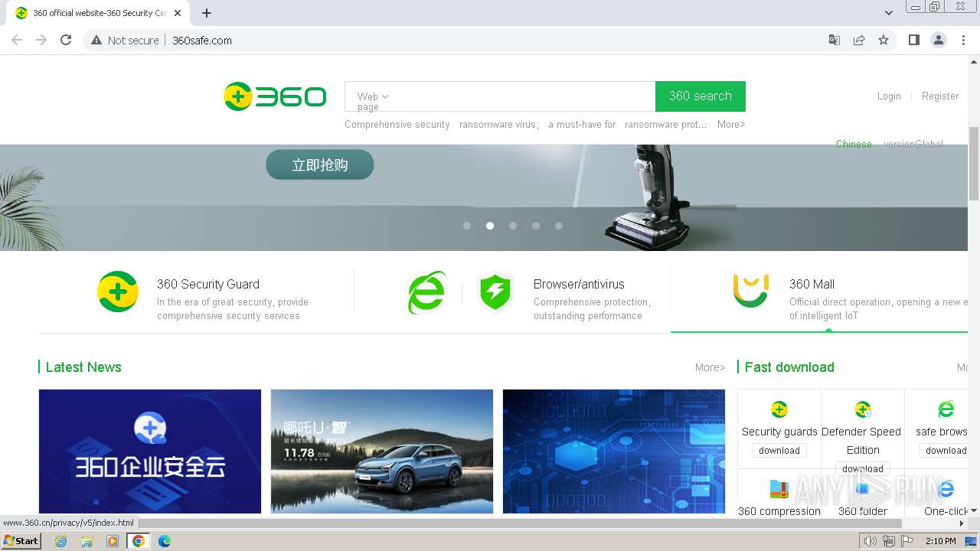980x551 pixels.
Task: Select the third carousel dot
Action: [513, 226]
